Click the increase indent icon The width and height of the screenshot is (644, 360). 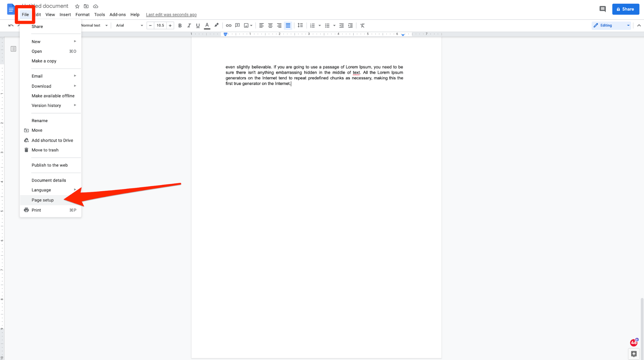pyautogui.click(x=351, y=25)
